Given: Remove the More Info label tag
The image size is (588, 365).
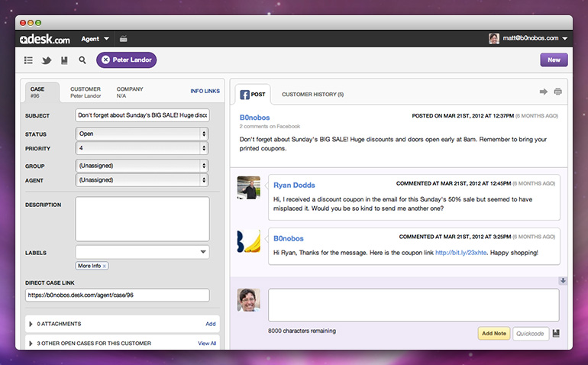Looking at the screenshot, I should coord(105,266).
